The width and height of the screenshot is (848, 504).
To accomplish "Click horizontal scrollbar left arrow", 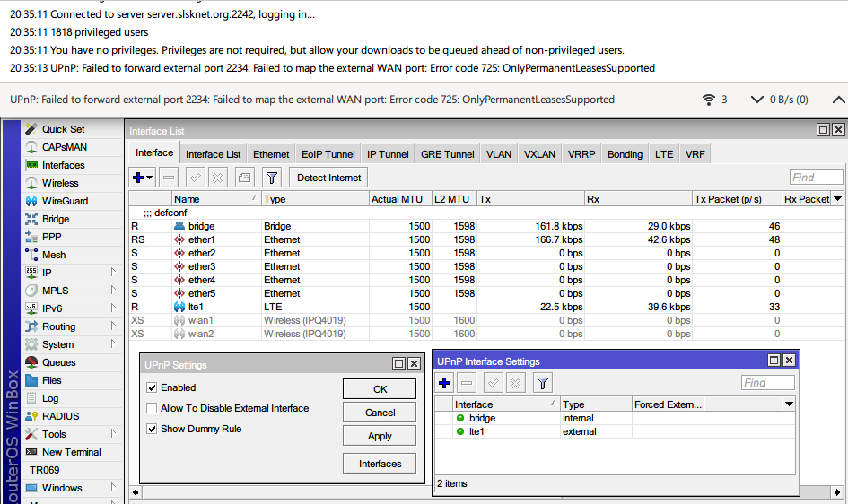I will pos(136,492).
